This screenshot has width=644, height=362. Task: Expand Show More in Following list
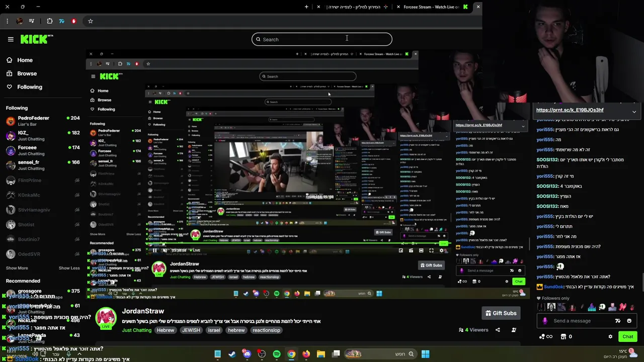[17, 268]
